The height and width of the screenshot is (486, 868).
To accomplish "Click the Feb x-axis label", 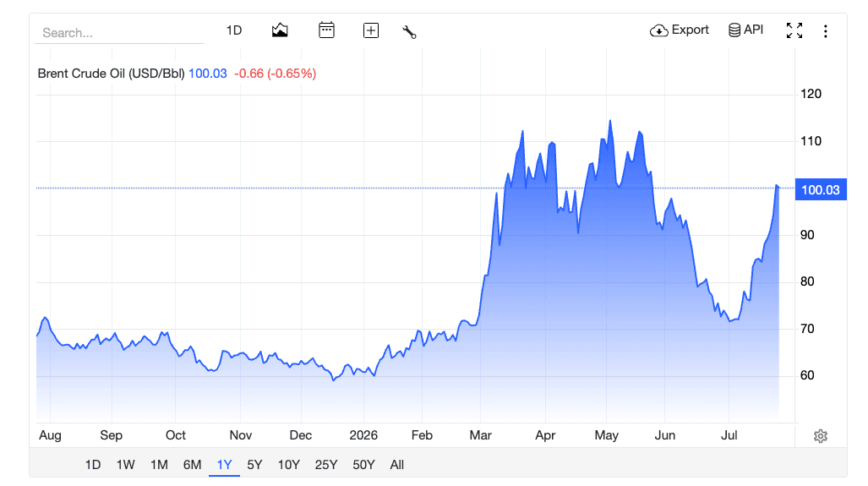I will [422, 435].
